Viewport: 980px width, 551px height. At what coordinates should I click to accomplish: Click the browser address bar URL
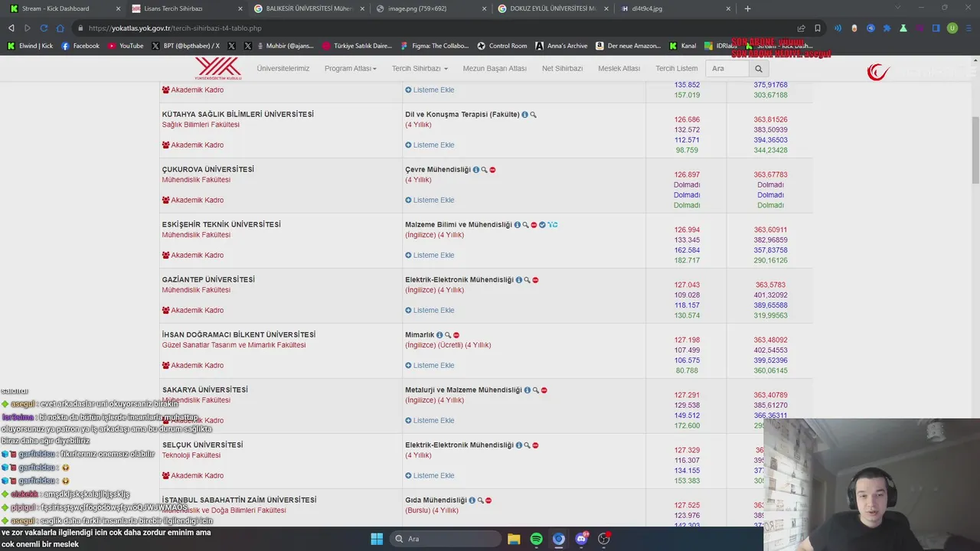click(175, 28)
